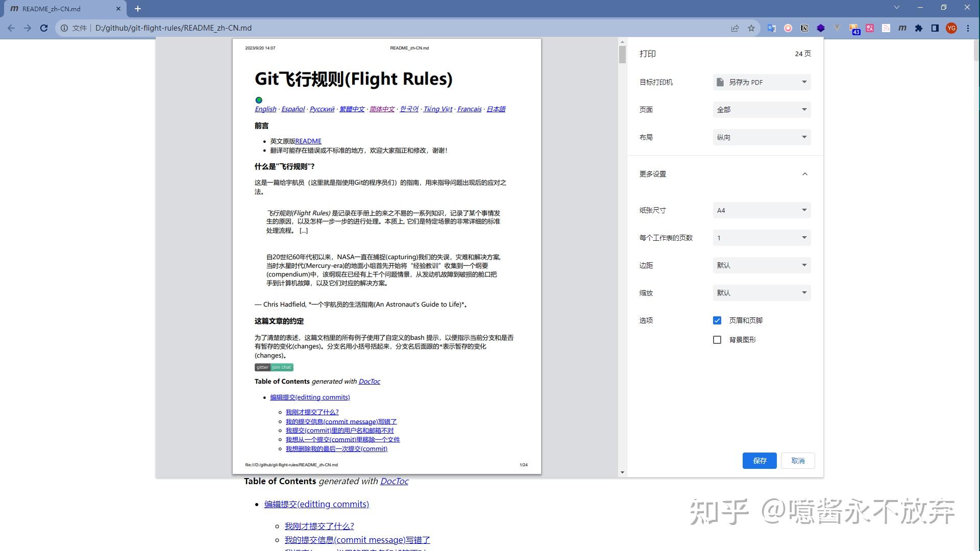
Task: Open the Extensions puzzle-piece menu
Action: coord(919,28)
